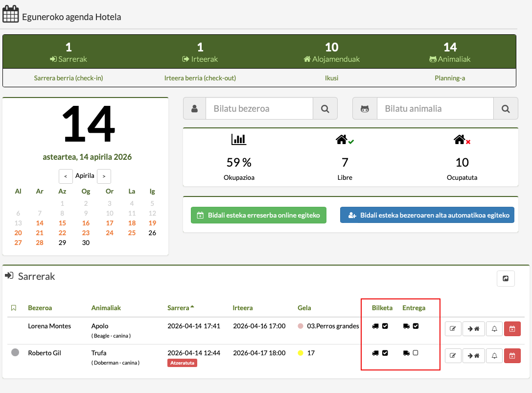
Task: Enable Entrega checkbox for Roberto Gil
Action: coord(416,353)
